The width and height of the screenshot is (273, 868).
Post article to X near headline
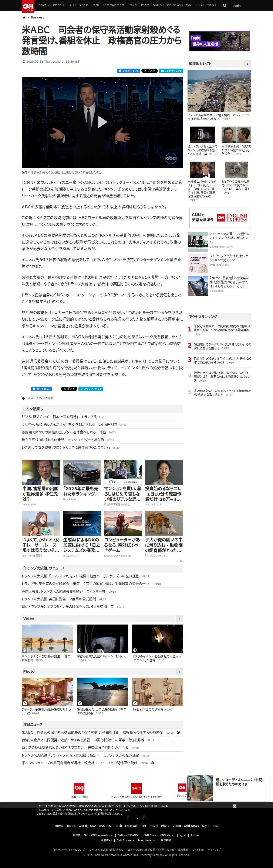149,71
